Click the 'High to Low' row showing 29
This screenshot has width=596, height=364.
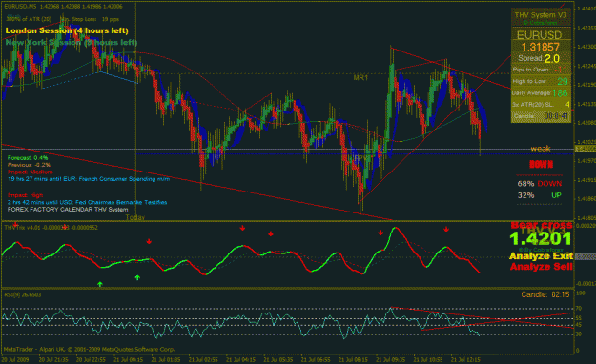[x=541, y=81]
